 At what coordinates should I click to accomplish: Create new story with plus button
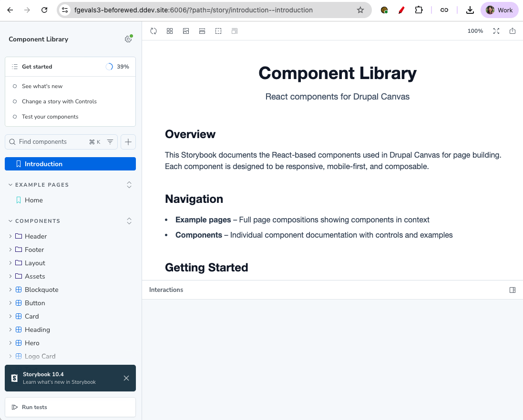click(x=128, y=142)
